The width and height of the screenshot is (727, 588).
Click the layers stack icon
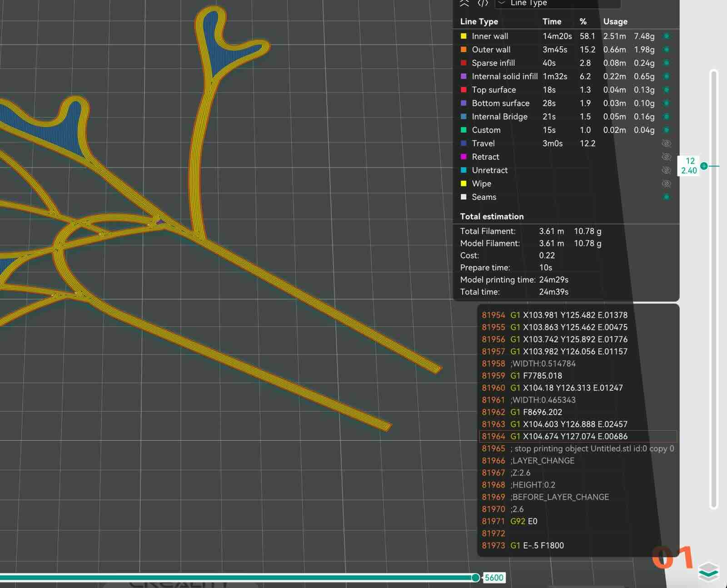click(x=708, y=571)
